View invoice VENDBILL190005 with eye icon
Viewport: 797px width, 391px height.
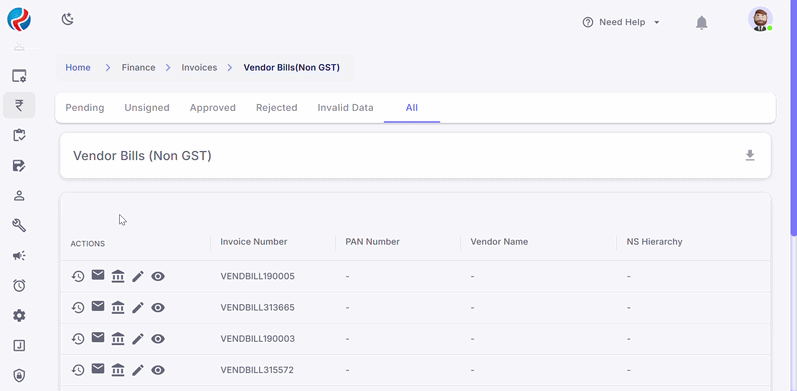click(158, 277)
